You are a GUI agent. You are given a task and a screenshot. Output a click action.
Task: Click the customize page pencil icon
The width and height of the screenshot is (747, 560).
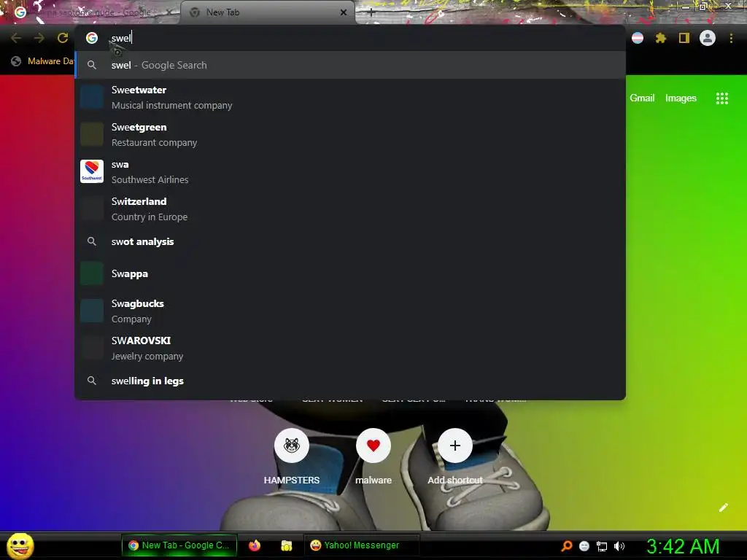(x=723, y=507)
